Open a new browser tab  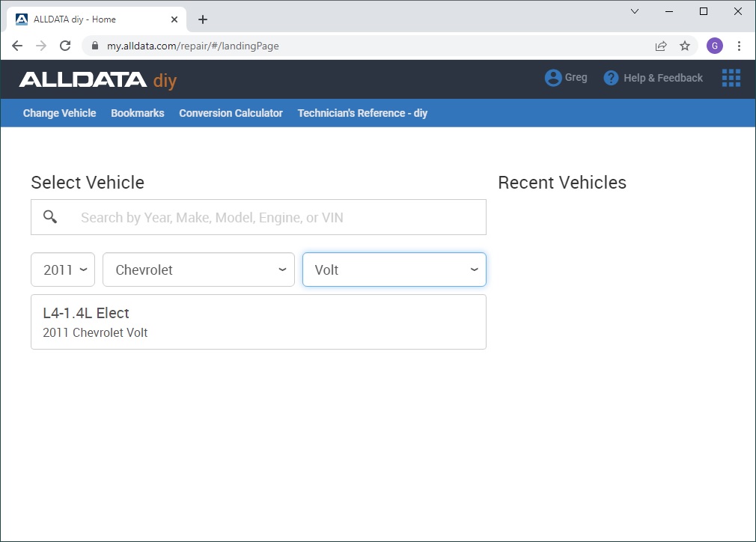coord(203,19)
